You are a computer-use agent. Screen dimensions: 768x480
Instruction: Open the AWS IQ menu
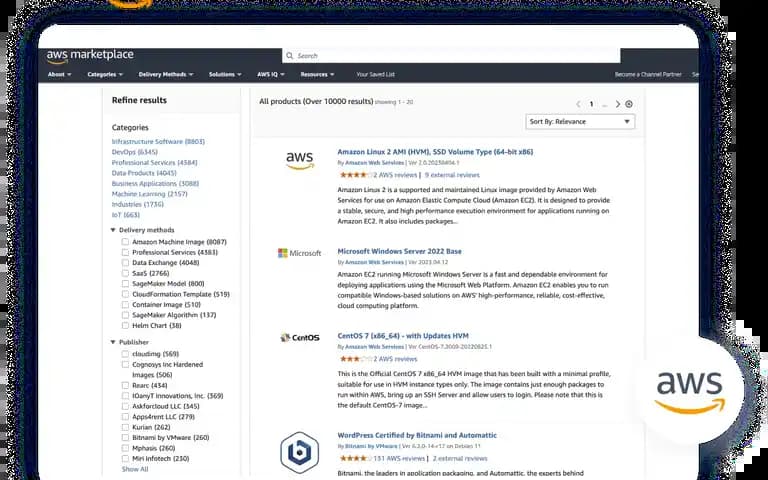point(270,74)
